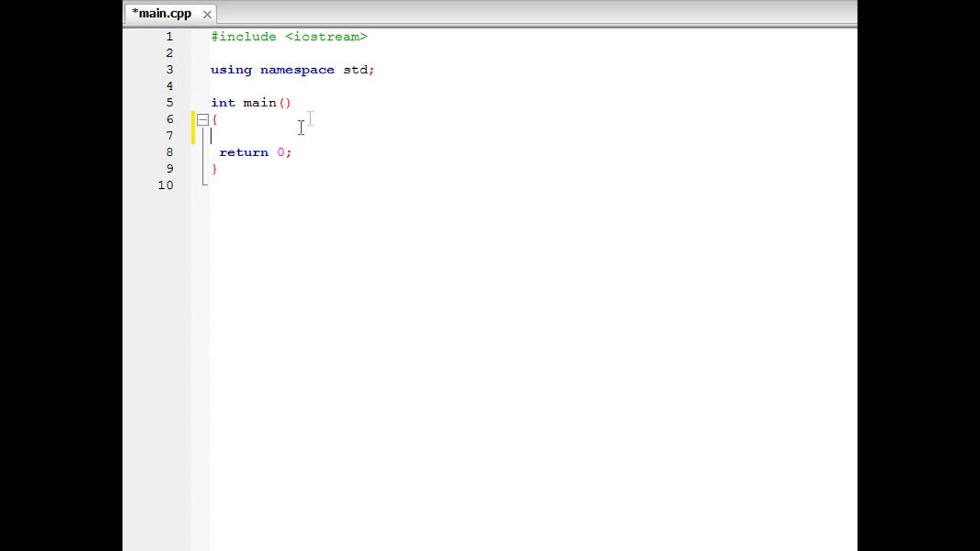Click line number 2 in the gutter

169,53
